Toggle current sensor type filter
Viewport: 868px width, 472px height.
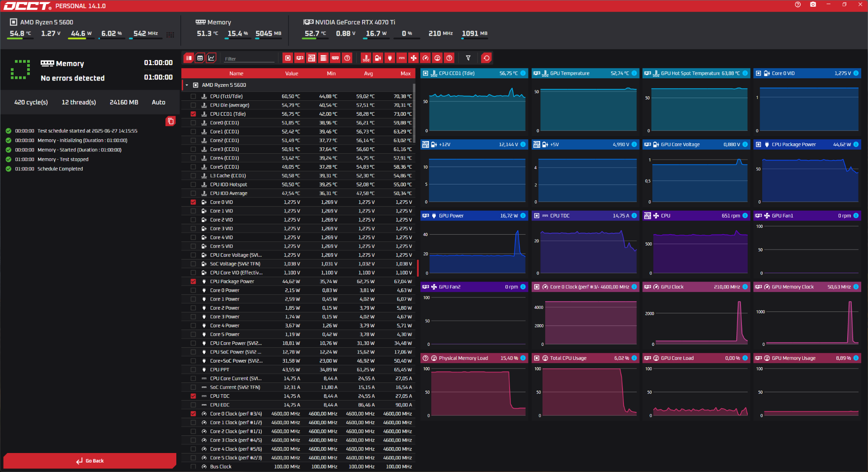pos(401,58)
